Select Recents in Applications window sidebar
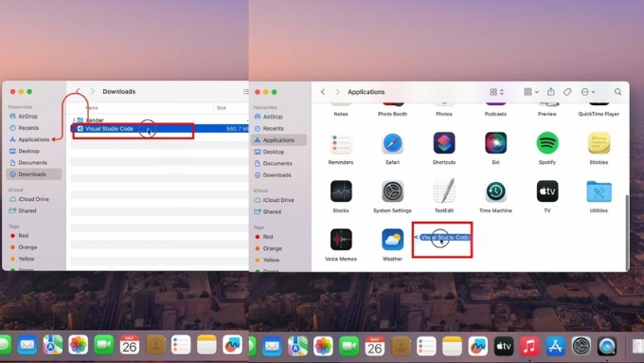 278,128
